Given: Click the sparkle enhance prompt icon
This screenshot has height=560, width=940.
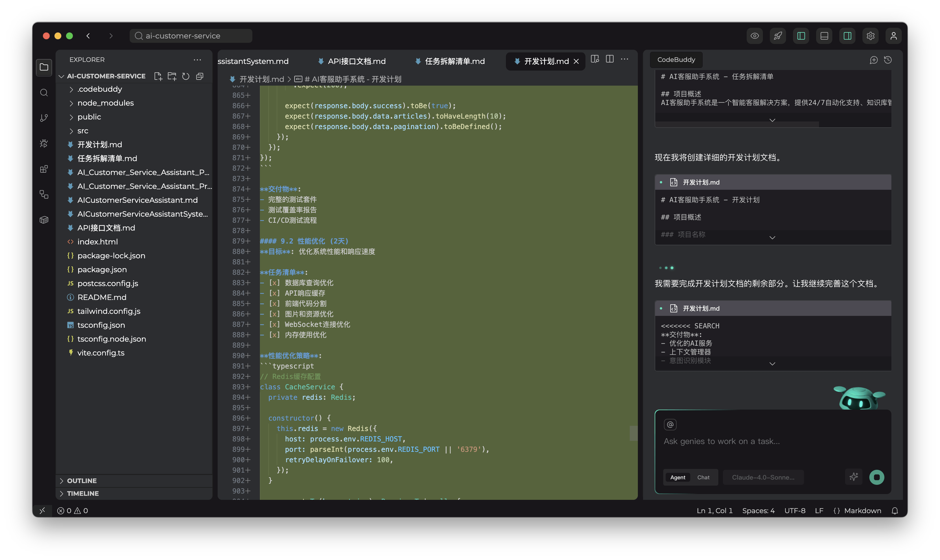Looking at the screenshot, I should (x=853, y=477).
